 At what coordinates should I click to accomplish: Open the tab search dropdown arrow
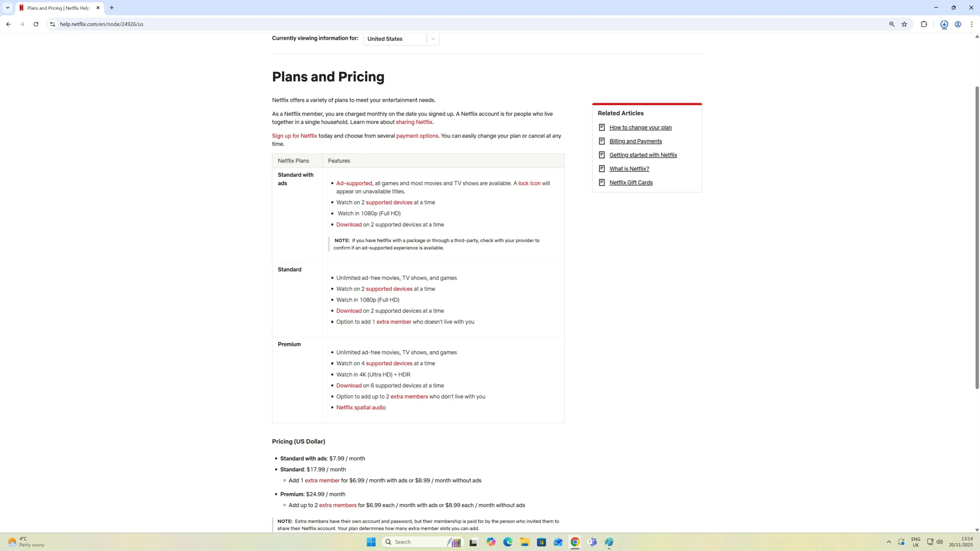click(x=7, y=8)
